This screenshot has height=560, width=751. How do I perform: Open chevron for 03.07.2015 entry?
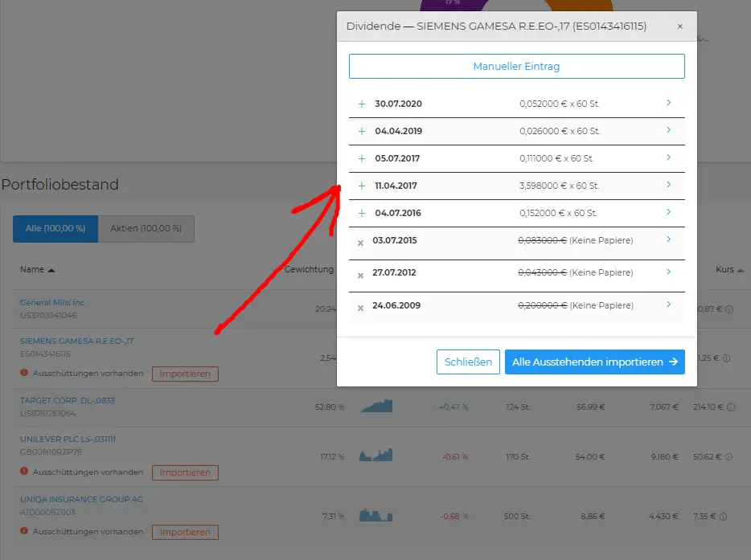tap(669, 239)
